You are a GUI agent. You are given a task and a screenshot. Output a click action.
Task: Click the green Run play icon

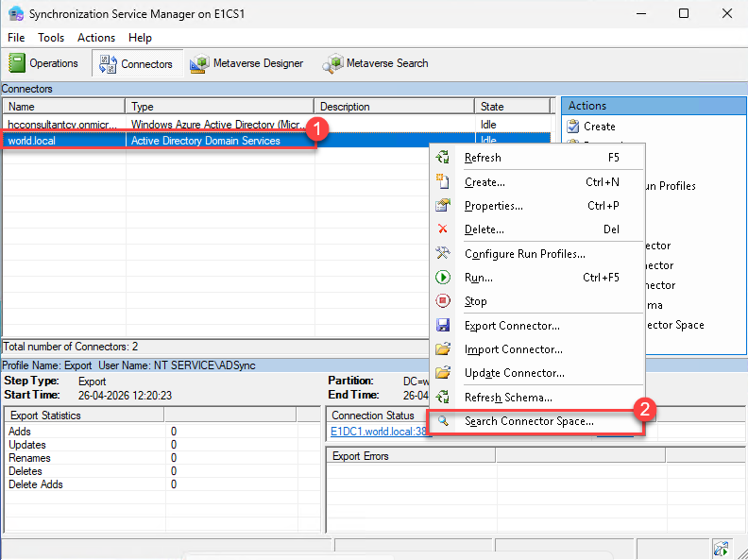click(x=443, y=278)
